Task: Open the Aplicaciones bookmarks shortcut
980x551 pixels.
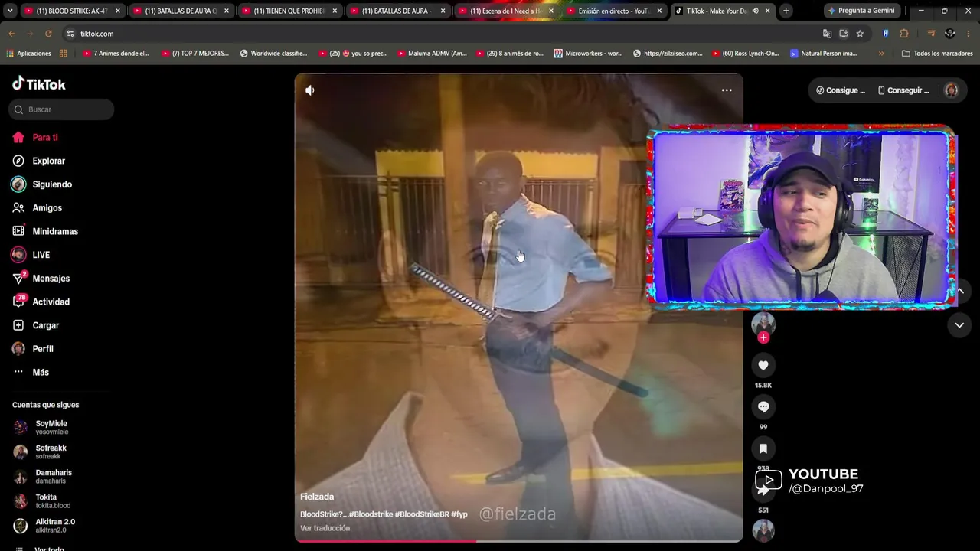Action: 28,54
